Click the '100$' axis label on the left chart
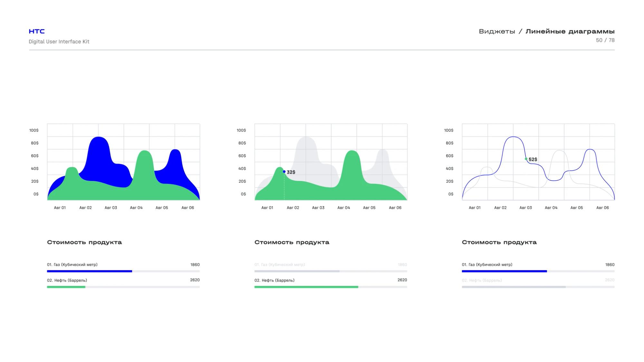The height and width of the screenshot is (362, 644). [34, 130]
